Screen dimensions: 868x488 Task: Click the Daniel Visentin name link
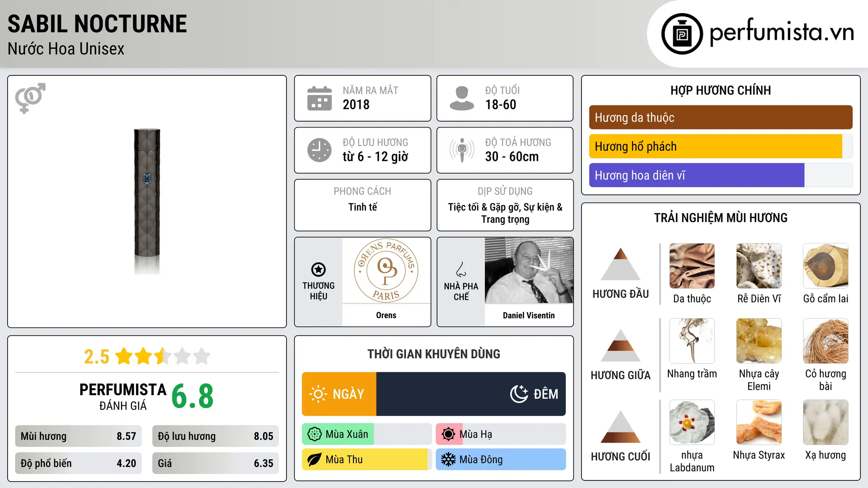pos(529,315)
